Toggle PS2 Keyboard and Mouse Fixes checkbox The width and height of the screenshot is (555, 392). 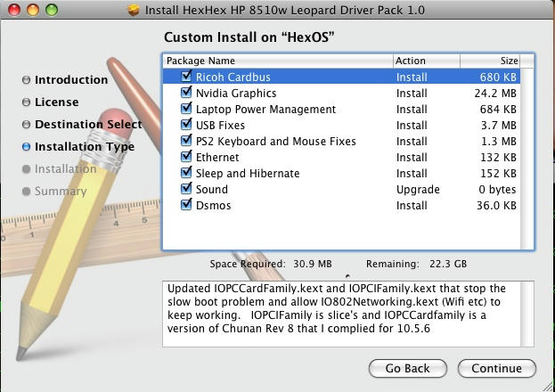(186, 141)
